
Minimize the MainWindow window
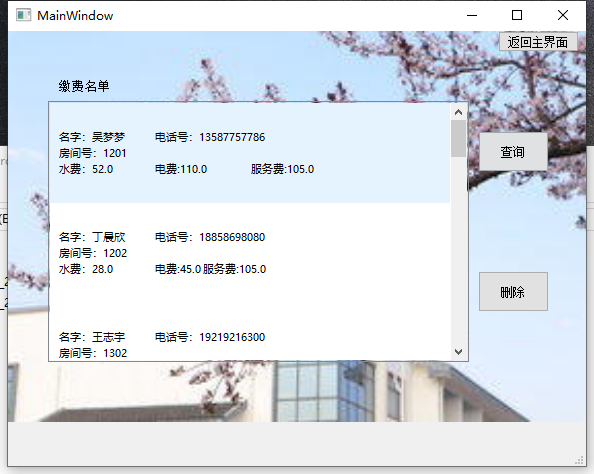(x=472, y=16)
